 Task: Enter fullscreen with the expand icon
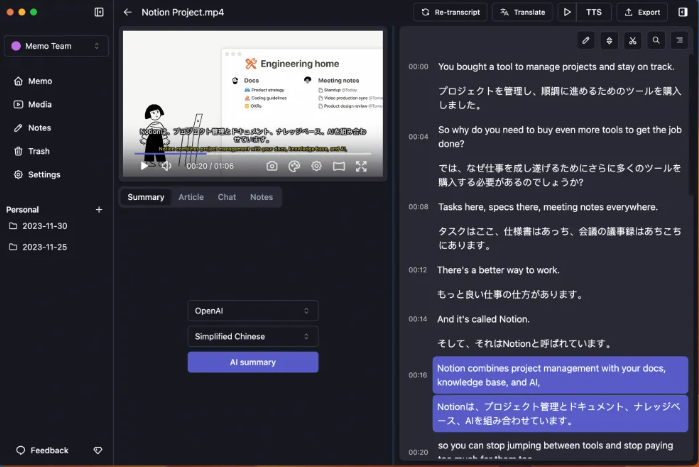pos(361,166)
